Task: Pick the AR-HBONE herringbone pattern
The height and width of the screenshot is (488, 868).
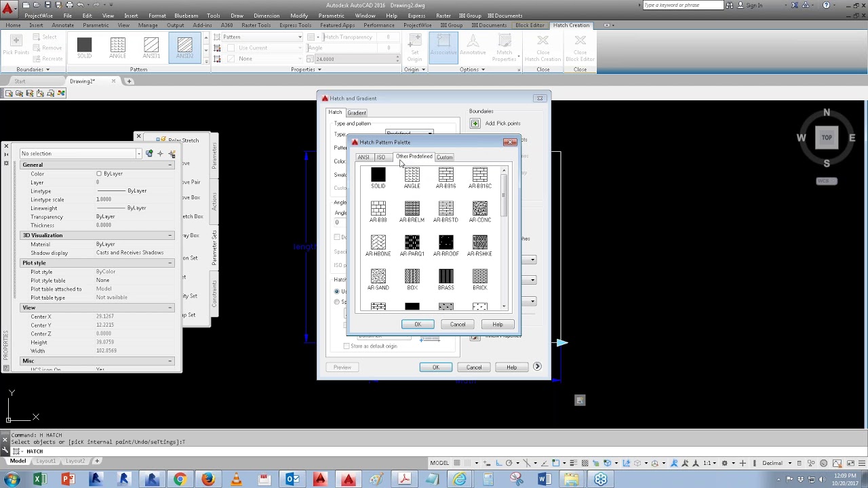Action: [x=378, y=243]
